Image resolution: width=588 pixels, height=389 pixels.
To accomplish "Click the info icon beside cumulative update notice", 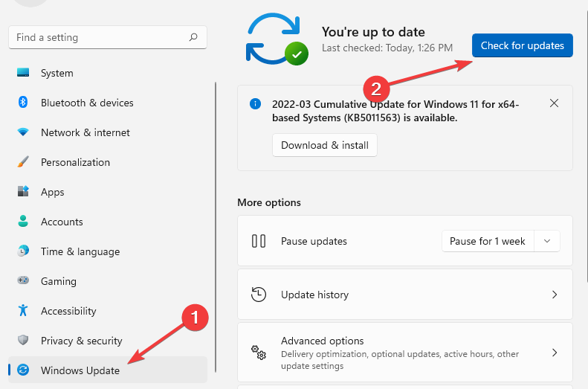I will [256, 103].
